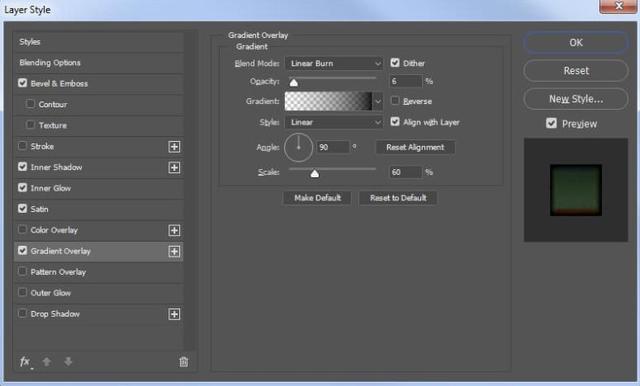Click the Opacity percent input field
640x386 pixels.
point(405,81)
